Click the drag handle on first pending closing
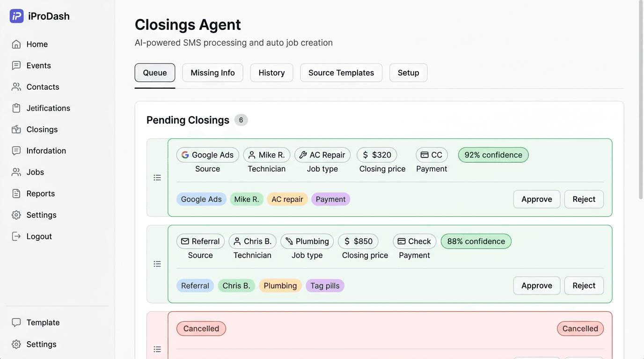644x359 pixels. click(x=157, y=177)
